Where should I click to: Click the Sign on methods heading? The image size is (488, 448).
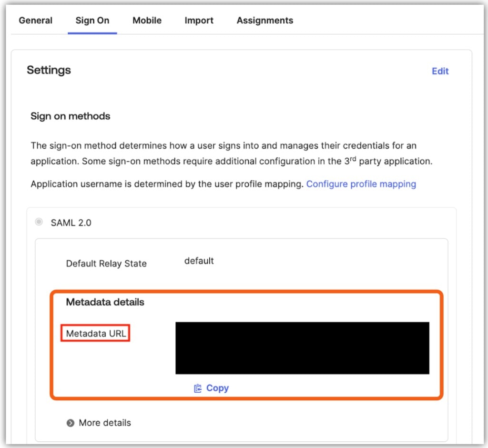[x=70, y=116]
